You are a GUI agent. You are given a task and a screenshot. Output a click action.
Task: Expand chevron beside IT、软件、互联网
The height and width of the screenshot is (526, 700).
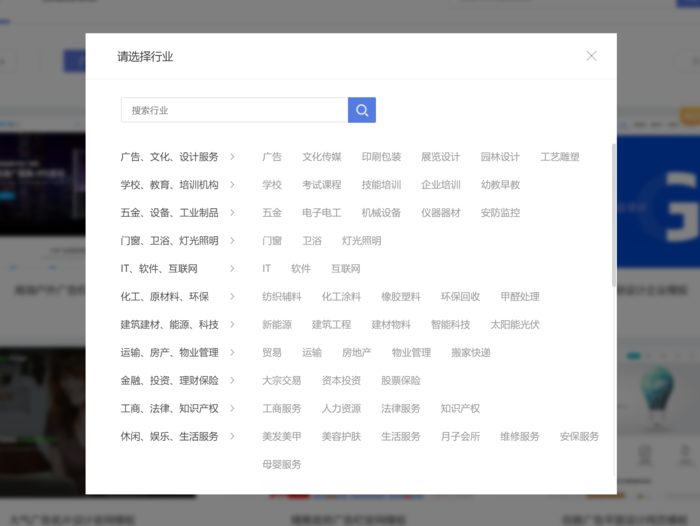[x=232, y=268]
